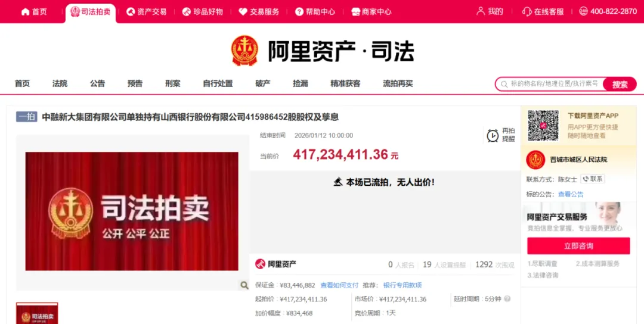Click the magnifier icon in search box
Viewport: 644px width, 324px height.
point(503,85)
